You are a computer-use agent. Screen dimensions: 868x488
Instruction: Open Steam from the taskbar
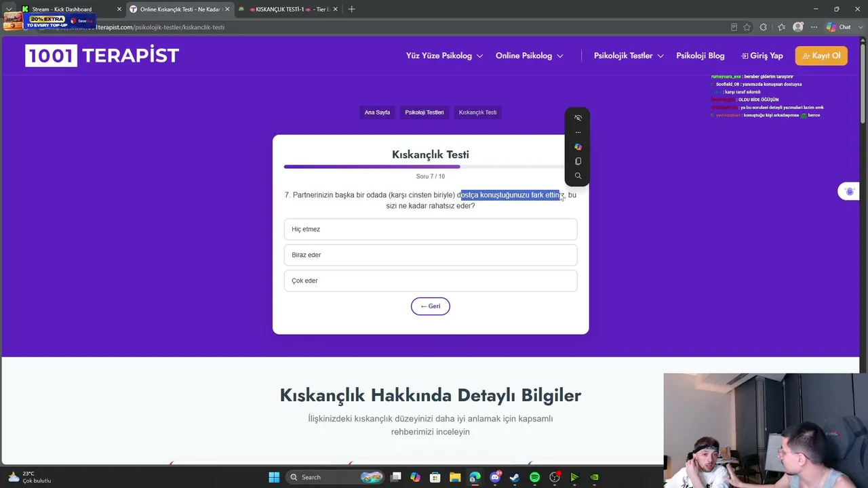click(x=515, y=477)
